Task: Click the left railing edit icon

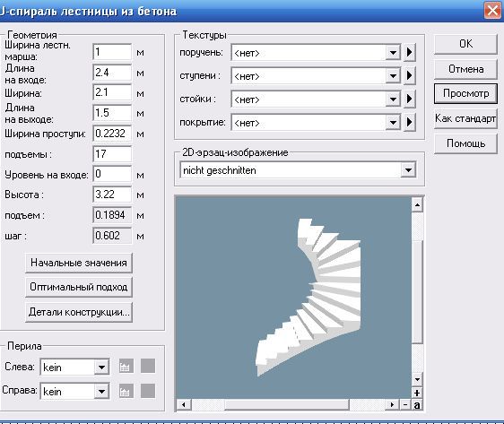Action: (126, 366)
